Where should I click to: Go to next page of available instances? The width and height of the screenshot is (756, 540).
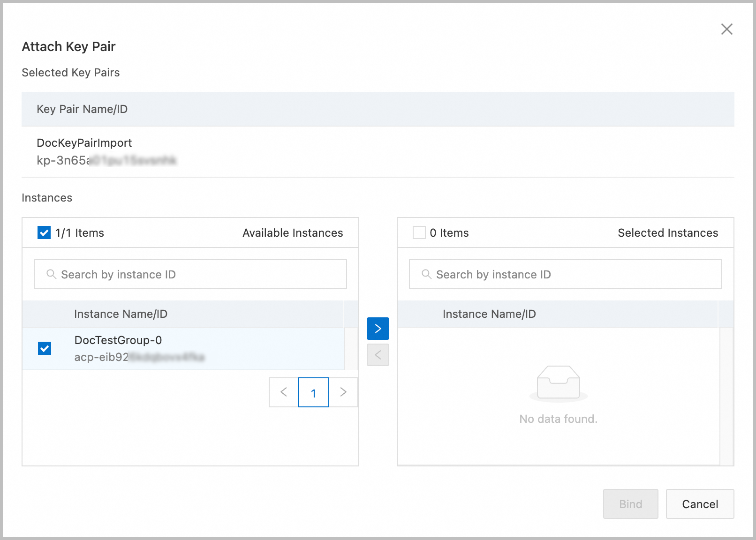[x=343, y=392]
